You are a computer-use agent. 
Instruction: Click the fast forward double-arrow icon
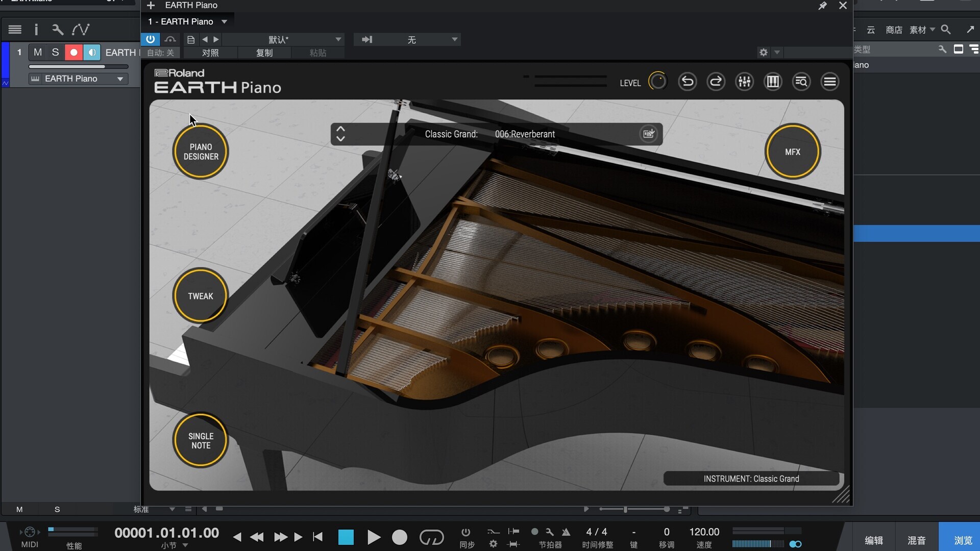(x=280, y=537)
